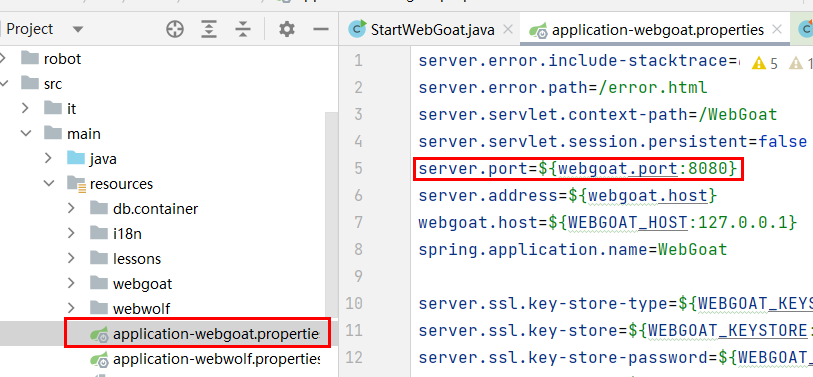Click line number 5 in the gutter
Viewport: 813px width, 377px height.
point(358,169)
